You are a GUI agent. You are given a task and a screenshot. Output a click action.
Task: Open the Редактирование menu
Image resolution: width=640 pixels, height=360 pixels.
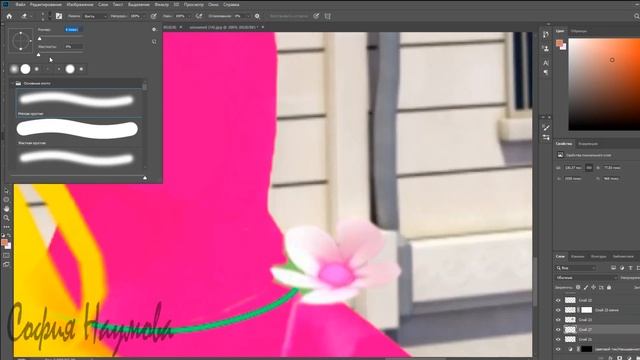(45, 4)
